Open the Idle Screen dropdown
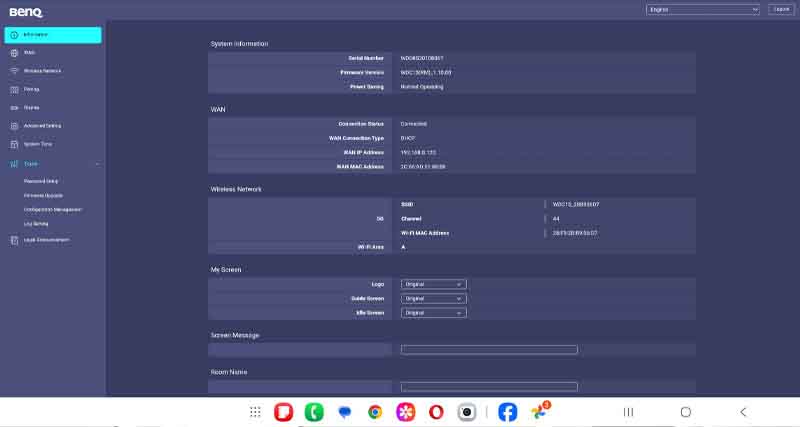800x427 pixels. 433,313
